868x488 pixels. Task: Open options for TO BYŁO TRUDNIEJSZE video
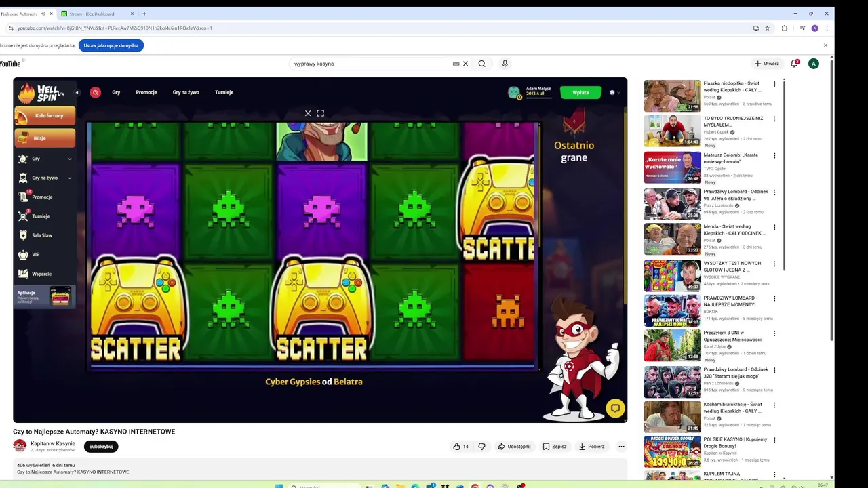(774, 119)
